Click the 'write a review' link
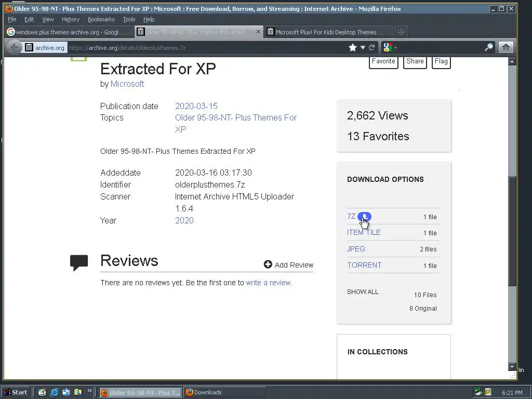 coord(268,283)
